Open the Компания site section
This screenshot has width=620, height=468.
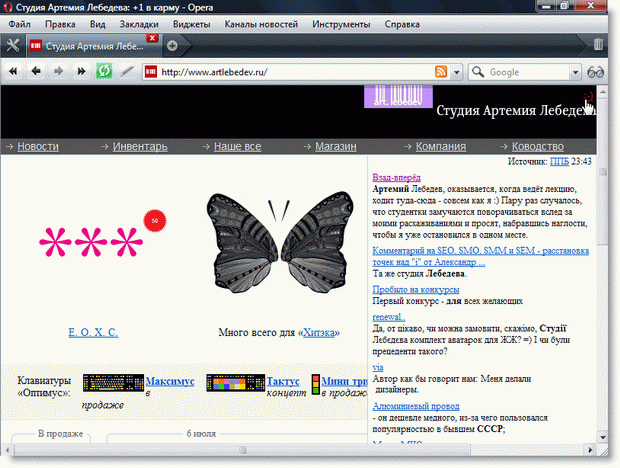click(441, 147)
